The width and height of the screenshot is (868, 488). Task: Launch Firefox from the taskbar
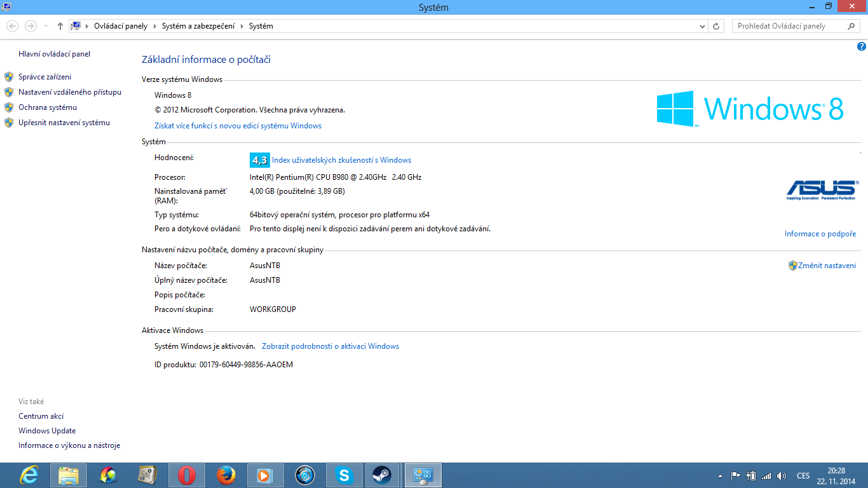coord(226,475)
